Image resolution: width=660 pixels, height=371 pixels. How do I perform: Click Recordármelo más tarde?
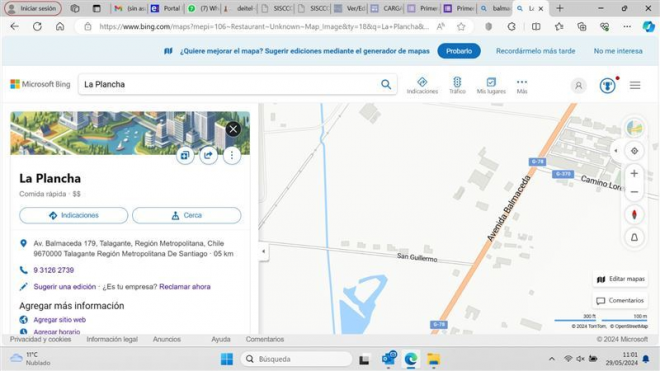coord(535,51)
